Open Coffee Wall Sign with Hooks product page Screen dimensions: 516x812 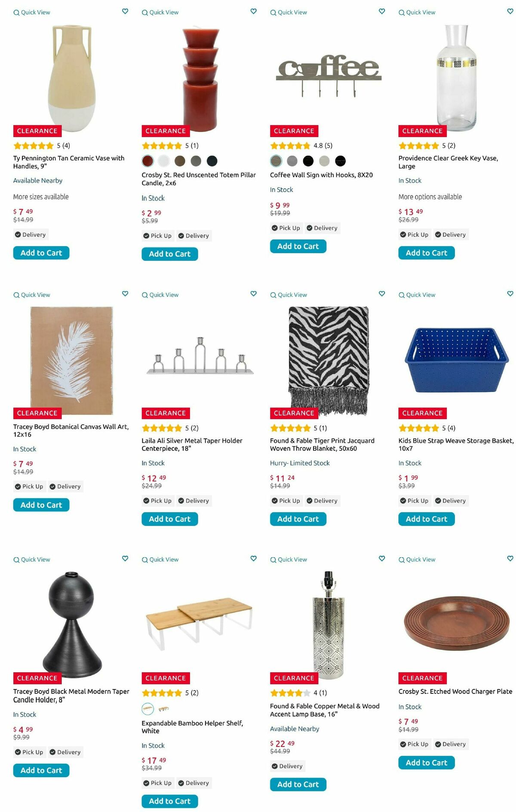click(321, 175)
